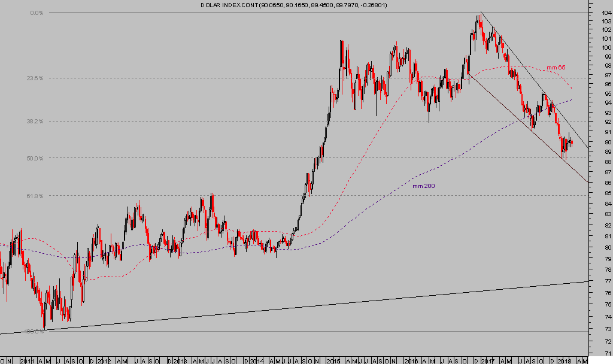
Task: Select the mm 65 moving average label
Action: pos(556,68)
